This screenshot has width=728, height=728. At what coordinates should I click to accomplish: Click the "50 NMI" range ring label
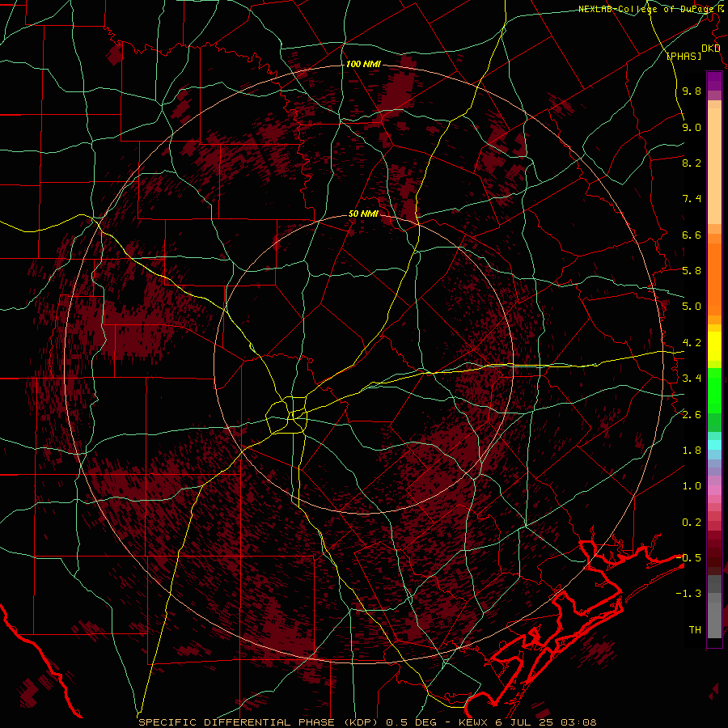(x=363, y=214)
